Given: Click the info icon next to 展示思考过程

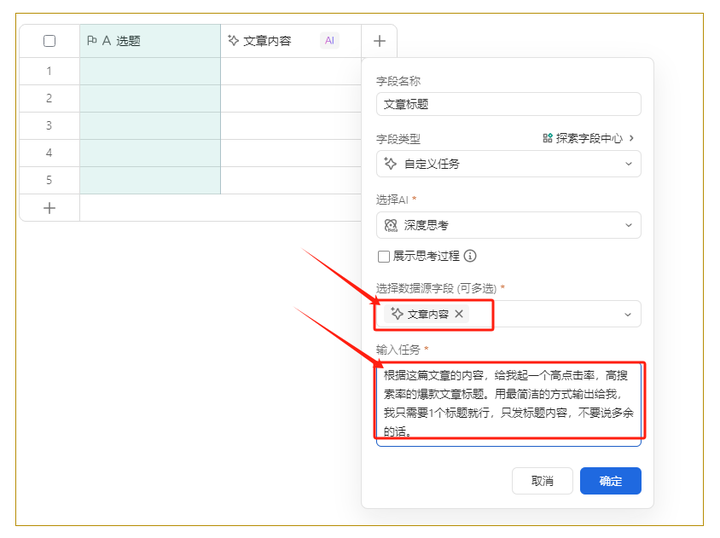Looking at the screenshot, I should click(470, 256).
